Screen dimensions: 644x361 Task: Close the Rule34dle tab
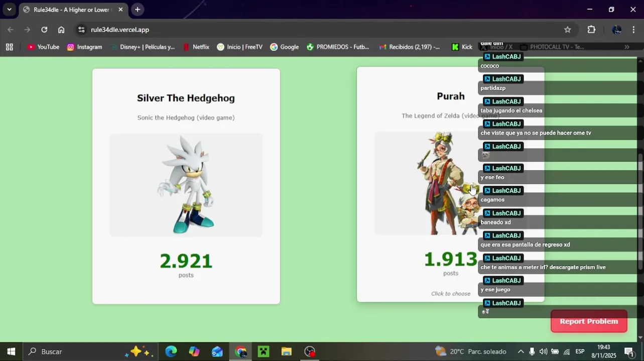(120, 10)
